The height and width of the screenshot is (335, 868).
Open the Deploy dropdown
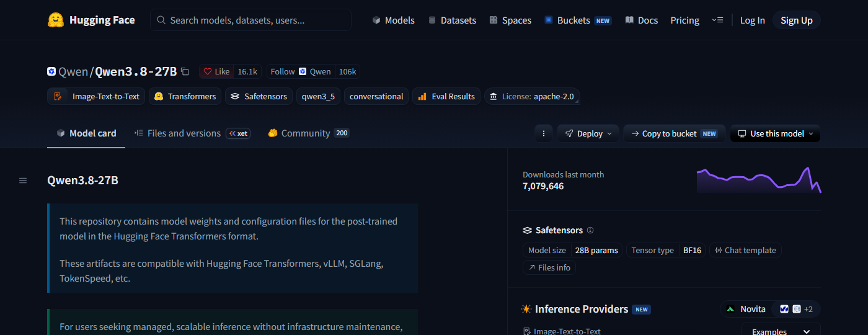click(588, 133)
